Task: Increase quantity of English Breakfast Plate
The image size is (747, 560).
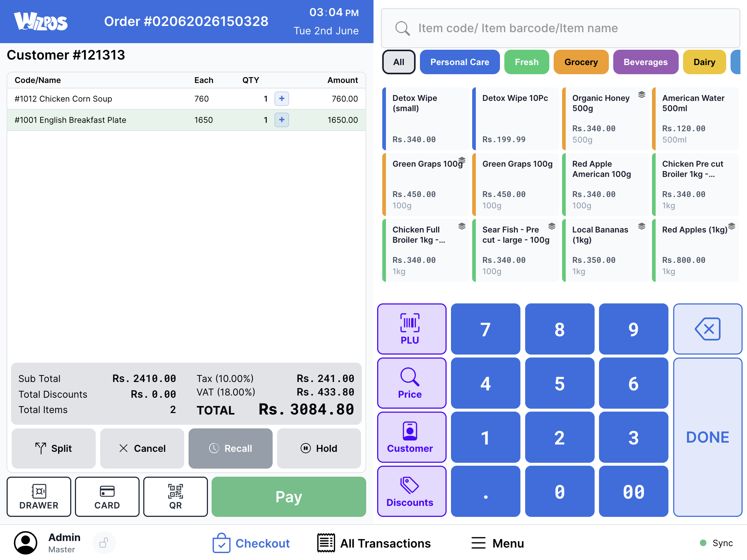Action: point(282,120)
